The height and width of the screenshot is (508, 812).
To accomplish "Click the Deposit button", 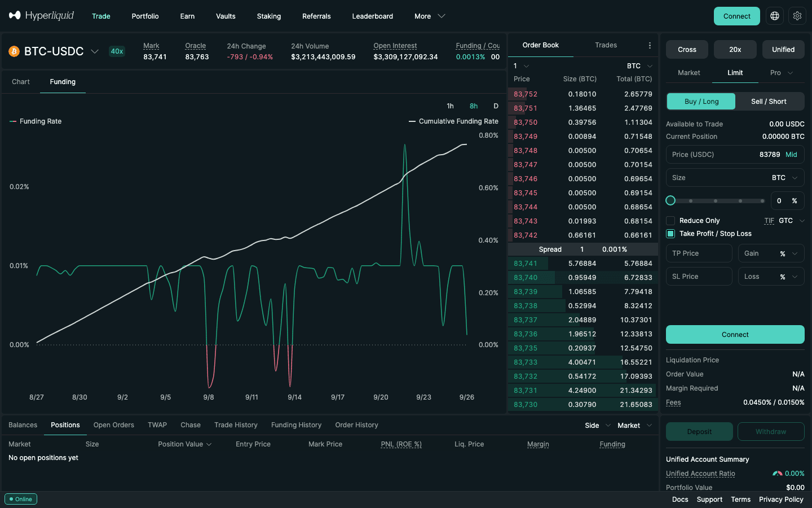I will coord(699,432).
